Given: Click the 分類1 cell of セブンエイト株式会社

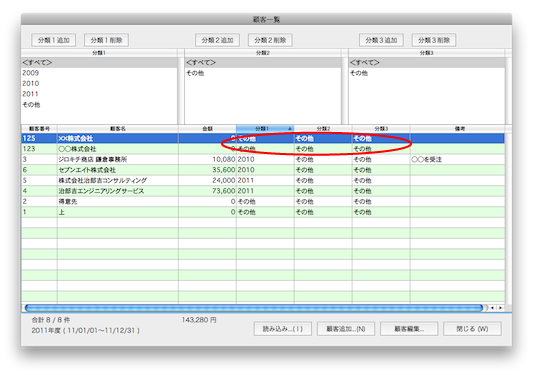Looking at the screenshot, I should point(265,170).
